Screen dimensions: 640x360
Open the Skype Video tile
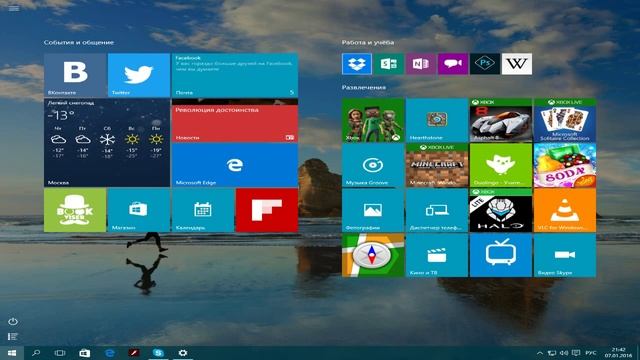coord(565,255)
